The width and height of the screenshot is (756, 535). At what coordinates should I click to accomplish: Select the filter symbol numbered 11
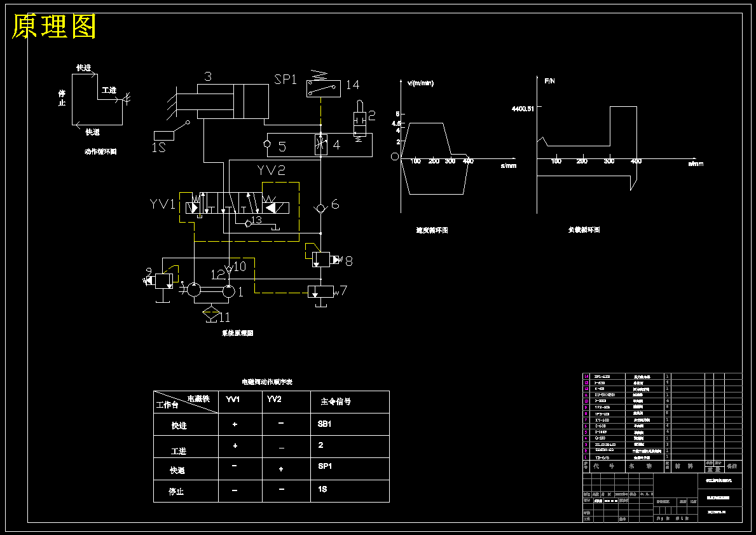(x=211, y=312)
